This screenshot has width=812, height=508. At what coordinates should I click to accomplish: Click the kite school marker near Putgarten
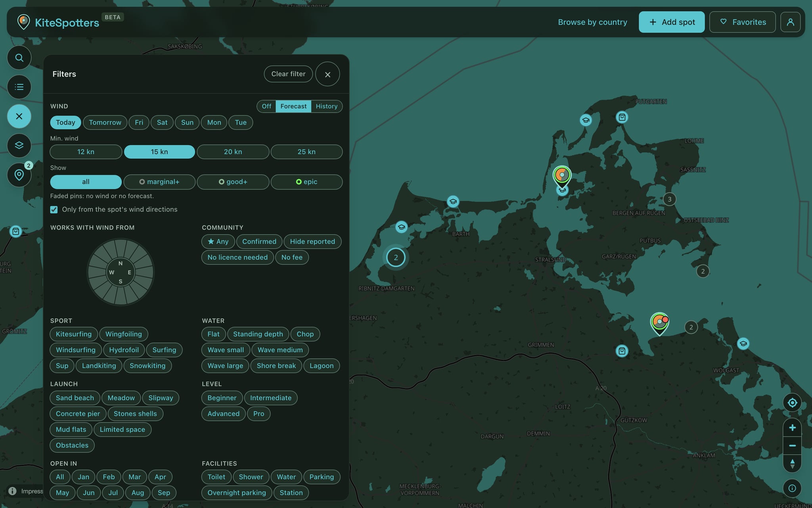[586, 120]
